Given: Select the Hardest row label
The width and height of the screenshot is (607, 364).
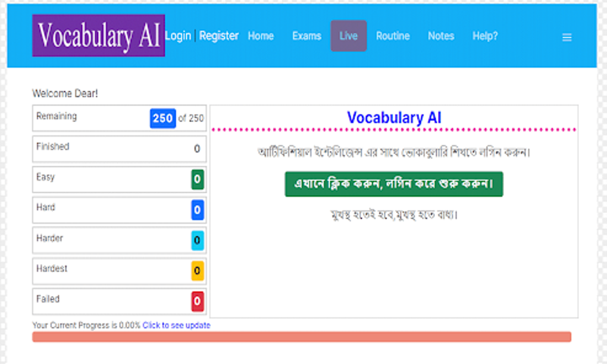Looking at the screenshot, I should pos(52,268).
